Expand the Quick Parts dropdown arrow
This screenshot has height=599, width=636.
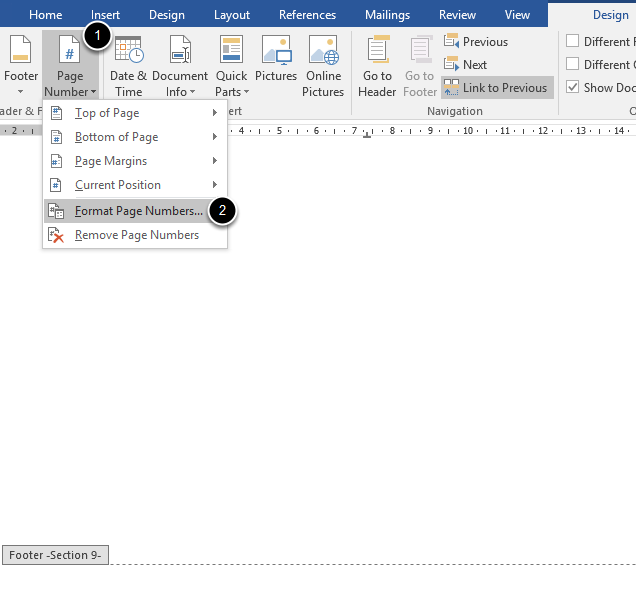point(246,92)
